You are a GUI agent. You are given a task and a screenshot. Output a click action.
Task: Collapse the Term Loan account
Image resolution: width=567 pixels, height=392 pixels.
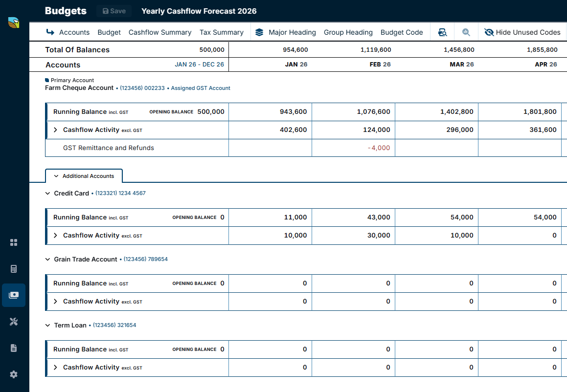pyautogui.click(x=48, y=325)
